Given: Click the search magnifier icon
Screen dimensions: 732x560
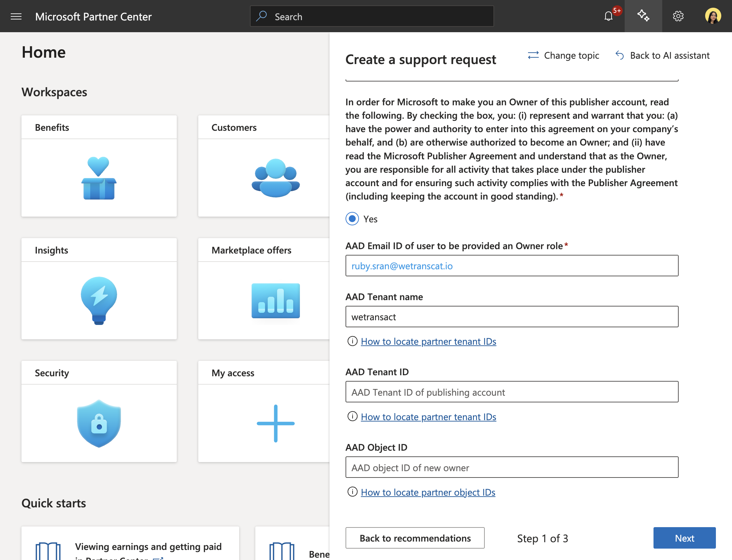Looking at the screenshot, I should pyautogui.click(x=261, y=16).
